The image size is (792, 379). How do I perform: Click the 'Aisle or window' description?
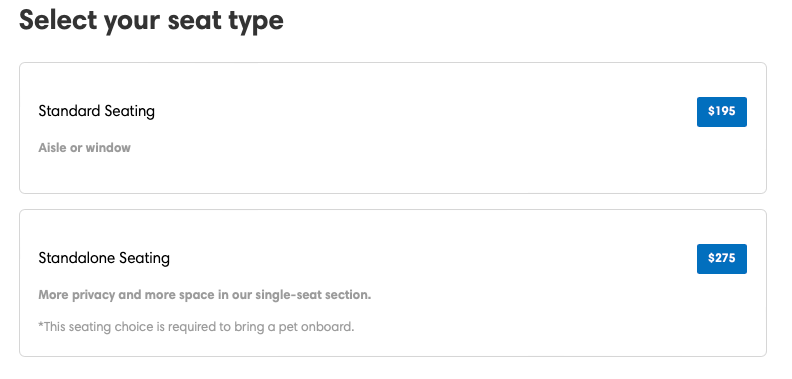tap(84, 148)
